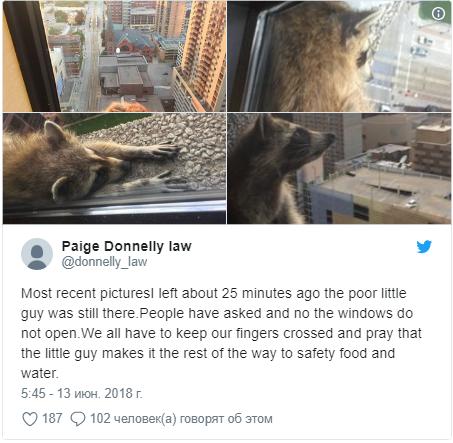Click the 187 likes count
Viewport: 453px width, 443px height.
52,418
